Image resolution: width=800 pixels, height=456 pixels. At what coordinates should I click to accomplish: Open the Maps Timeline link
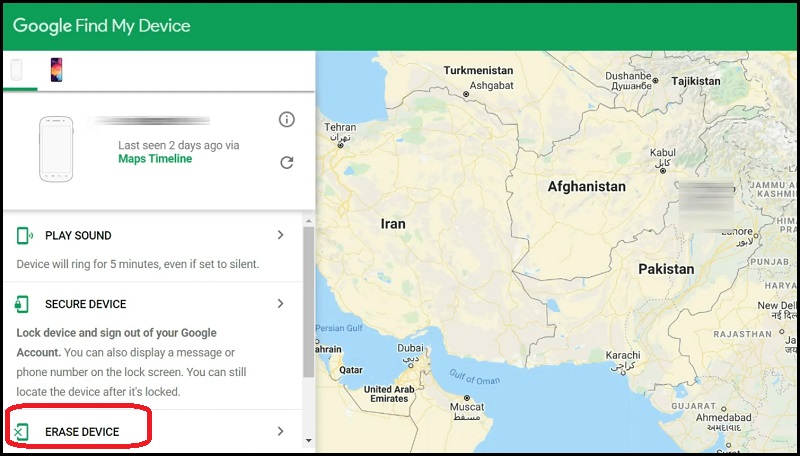pos(156,159)
